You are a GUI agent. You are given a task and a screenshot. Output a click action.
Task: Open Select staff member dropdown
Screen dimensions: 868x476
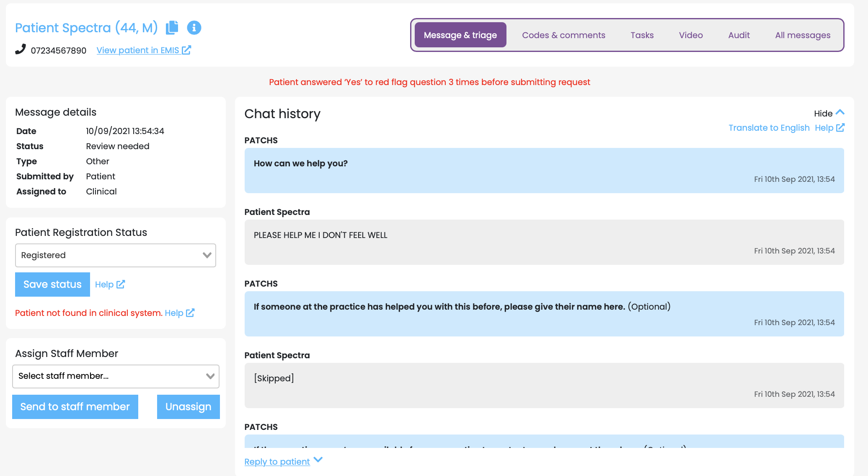pyautogui.click(x=116, y=376)
